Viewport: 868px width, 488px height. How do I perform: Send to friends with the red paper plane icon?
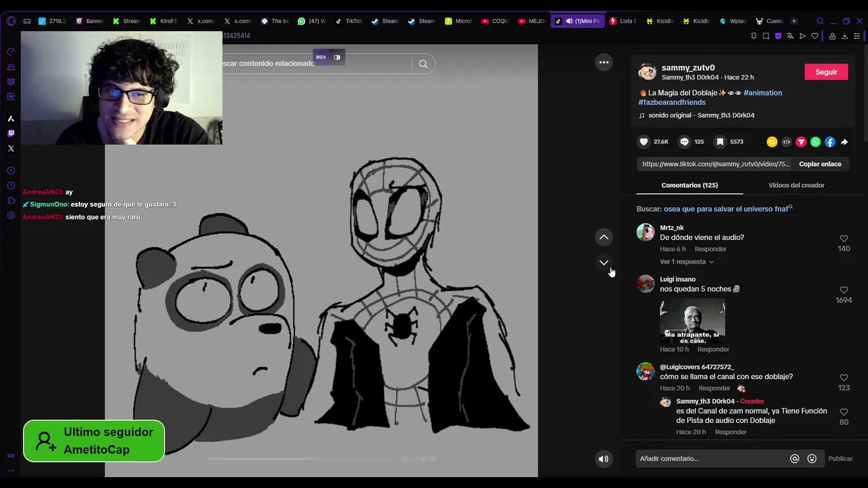click(x=801, y=142)
